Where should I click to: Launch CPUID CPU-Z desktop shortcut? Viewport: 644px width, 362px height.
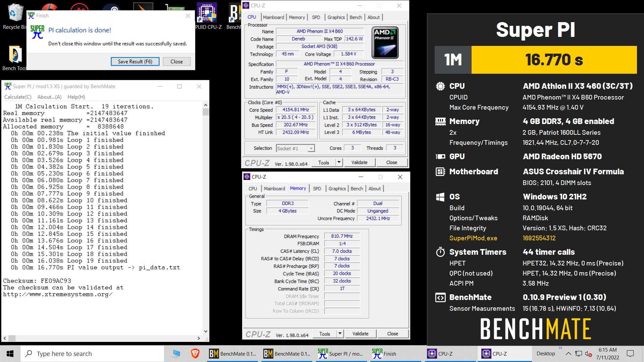(208, 17)
